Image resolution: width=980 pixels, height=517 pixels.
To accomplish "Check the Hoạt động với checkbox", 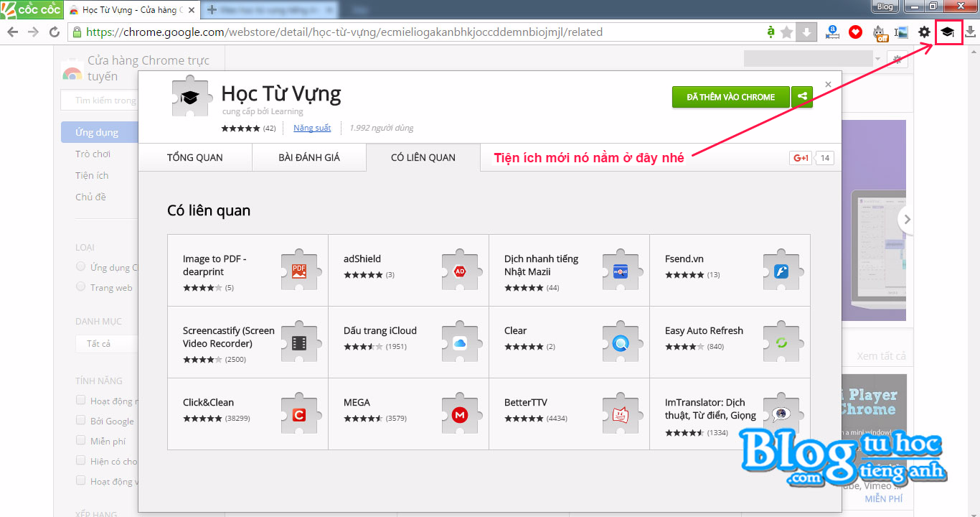I will [81, 481].
